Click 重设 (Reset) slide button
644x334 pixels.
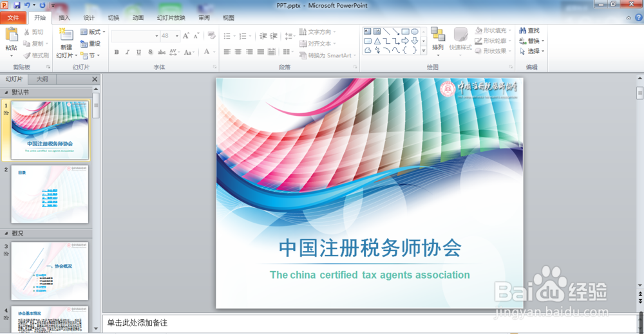pos(90,44)
